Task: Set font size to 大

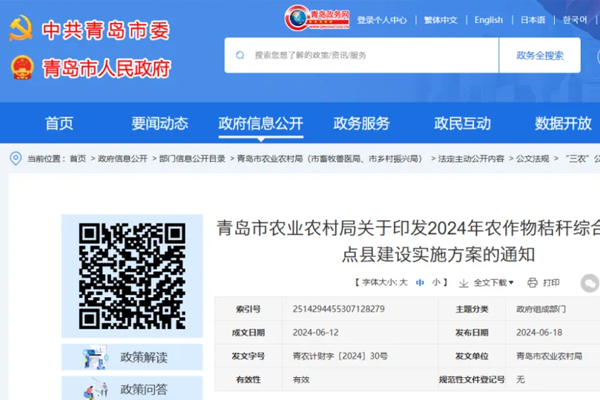Action: (403, 283)
